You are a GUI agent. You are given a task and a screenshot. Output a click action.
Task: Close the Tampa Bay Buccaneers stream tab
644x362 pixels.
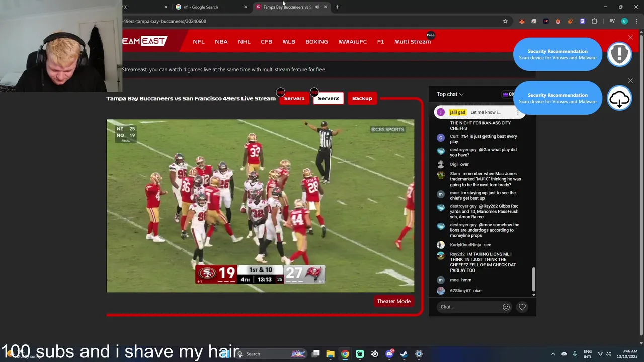(325, 7)
